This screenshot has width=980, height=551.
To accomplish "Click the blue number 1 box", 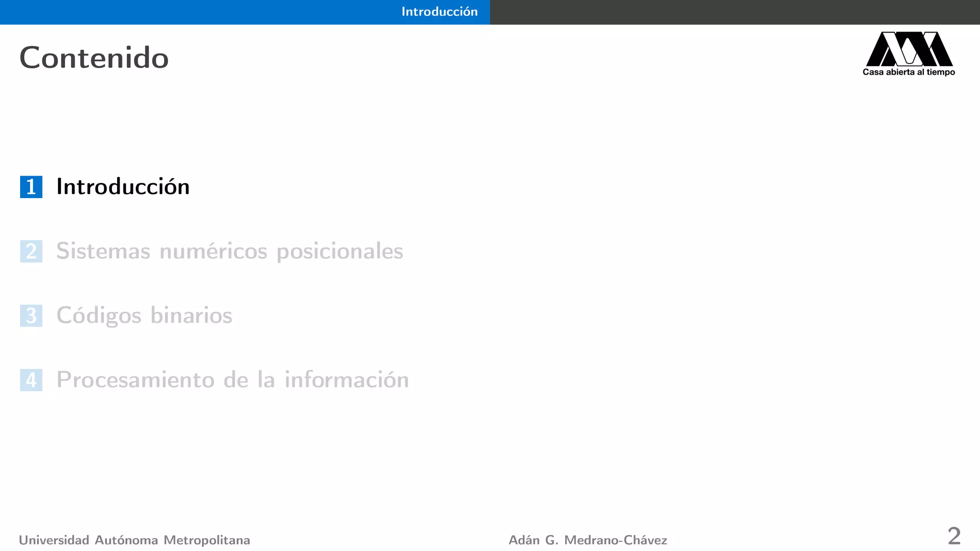I will tap(31, 187).
